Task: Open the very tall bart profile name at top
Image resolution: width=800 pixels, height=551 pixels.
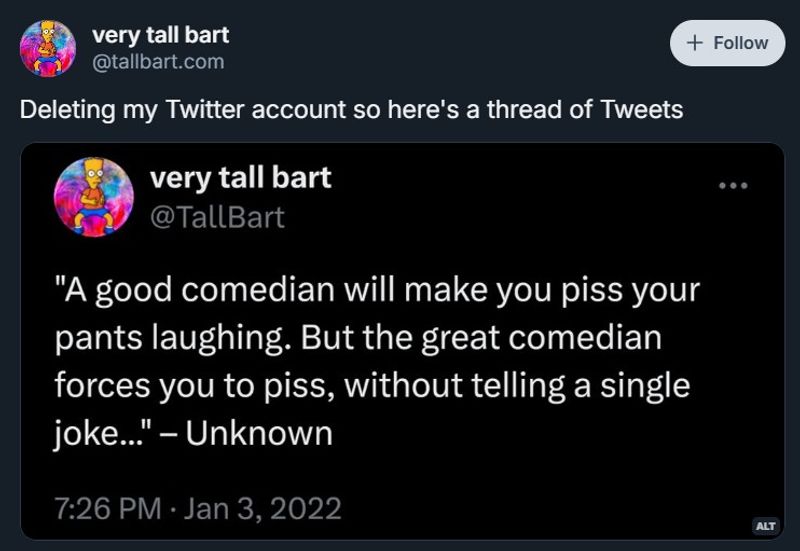Action: click(160, 35)
